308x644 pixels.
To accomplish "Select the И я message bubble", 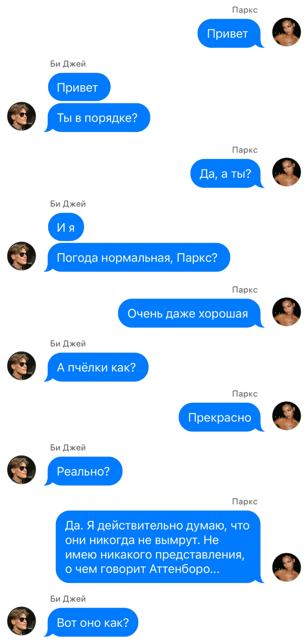I will [66, 227].
